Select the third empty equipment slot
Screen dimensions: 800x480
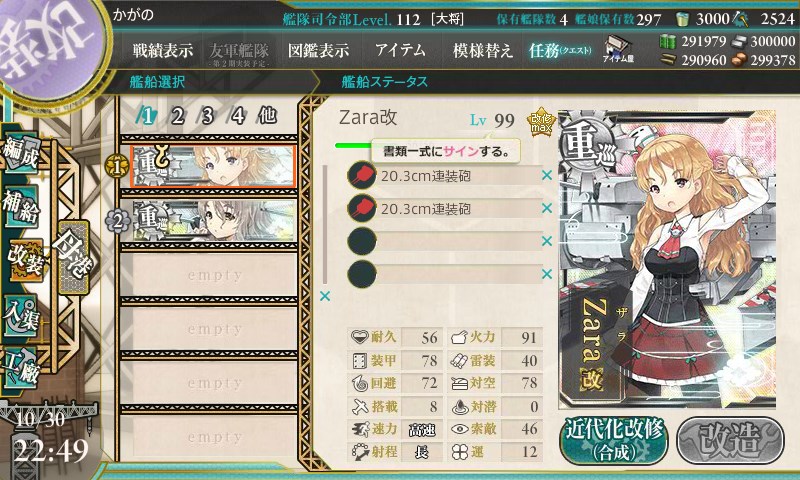pyautogui.click(x=444, y=241)
